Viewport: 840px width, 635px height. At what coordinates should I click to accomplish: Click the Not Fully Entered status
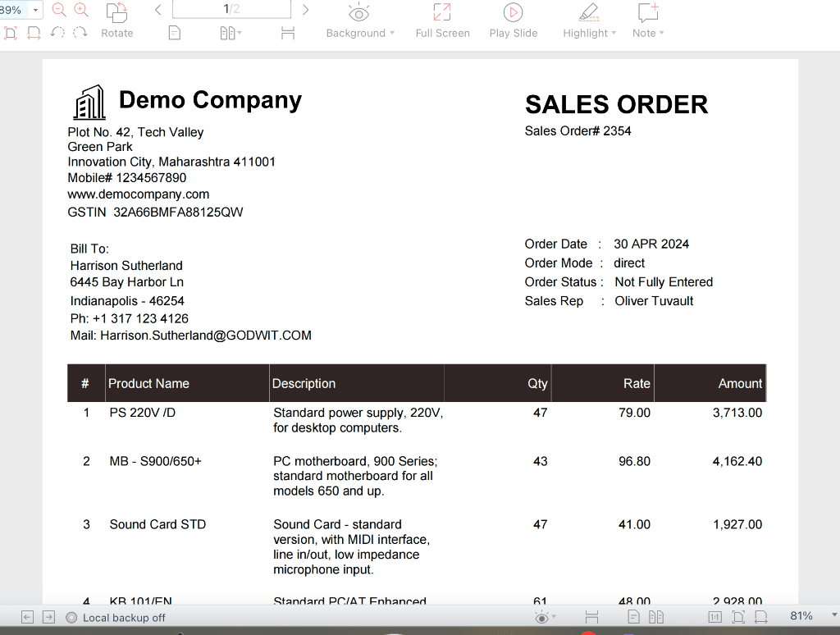click(x=664, y=282)
